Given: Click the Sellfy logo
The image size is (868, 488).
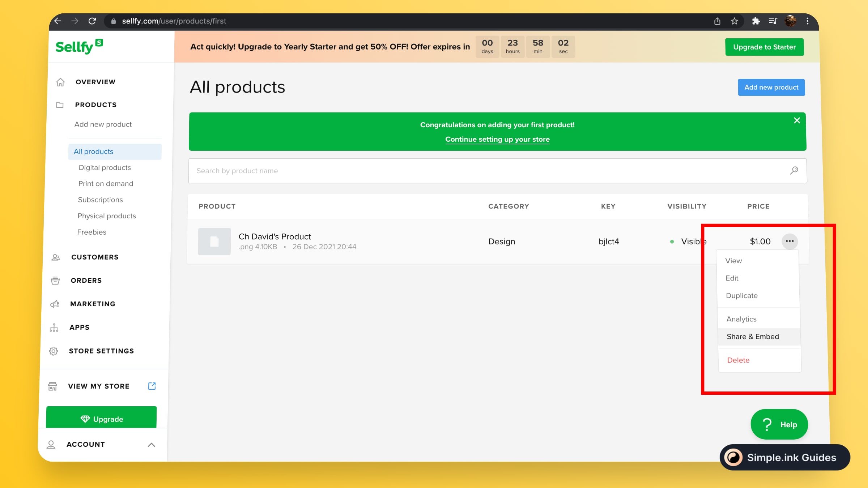Looking at the screenshot, I should pyautogui.click(x=79, y=47).
